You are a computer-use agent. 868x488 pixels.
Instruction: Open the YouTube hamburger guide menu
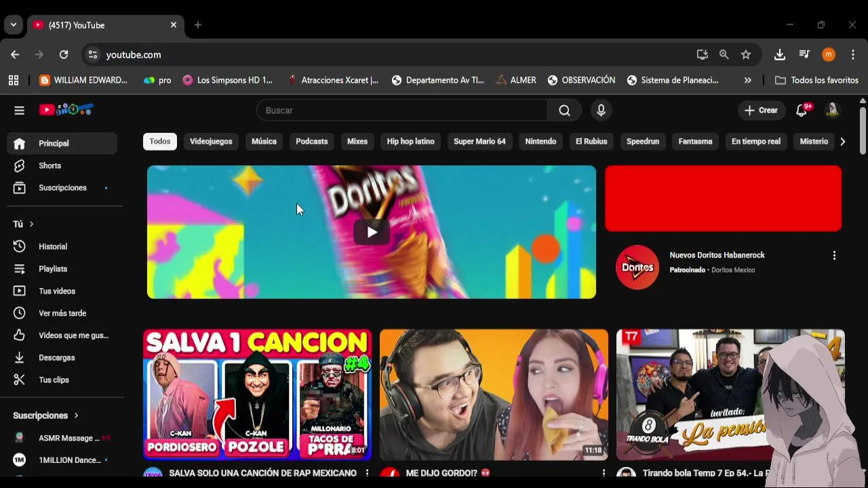point(19,110)
